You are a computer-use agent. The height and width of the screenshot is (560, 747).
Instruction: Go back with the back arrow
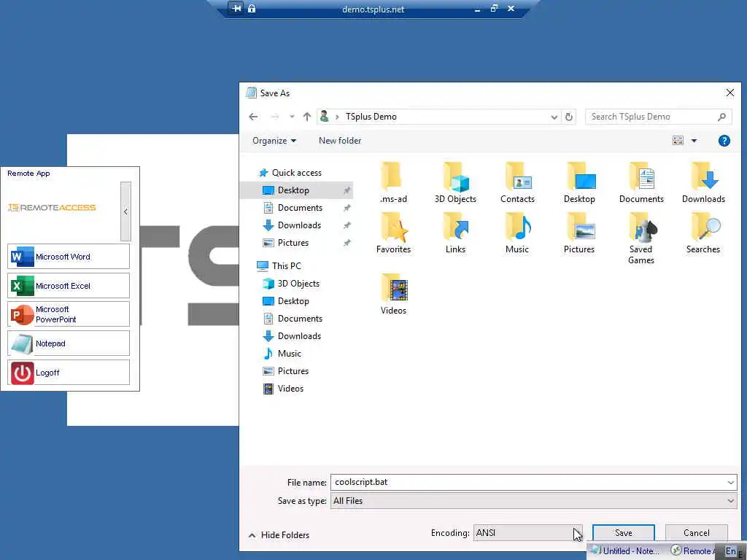253,117
